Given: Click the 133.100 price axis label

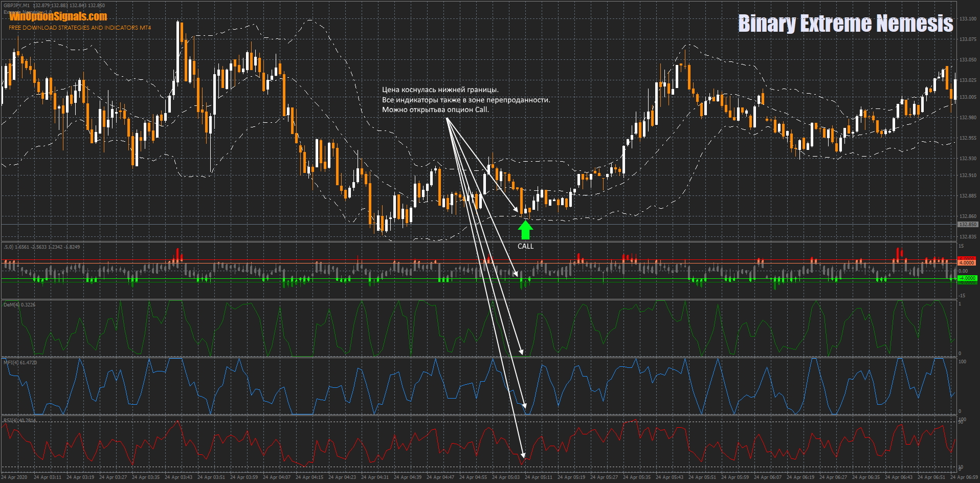Looking at the screenshot, I should coord(968,19).
